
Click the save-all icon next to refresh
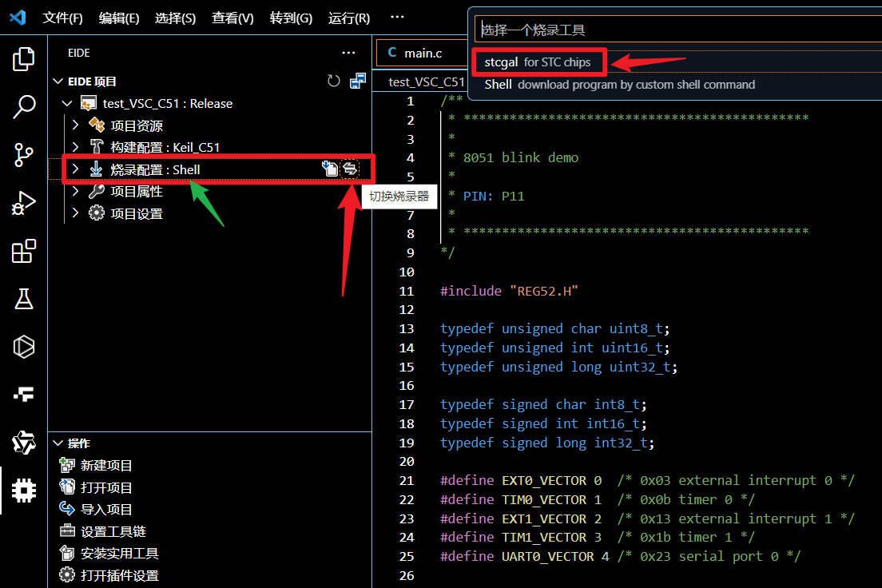tap(358, 81)
